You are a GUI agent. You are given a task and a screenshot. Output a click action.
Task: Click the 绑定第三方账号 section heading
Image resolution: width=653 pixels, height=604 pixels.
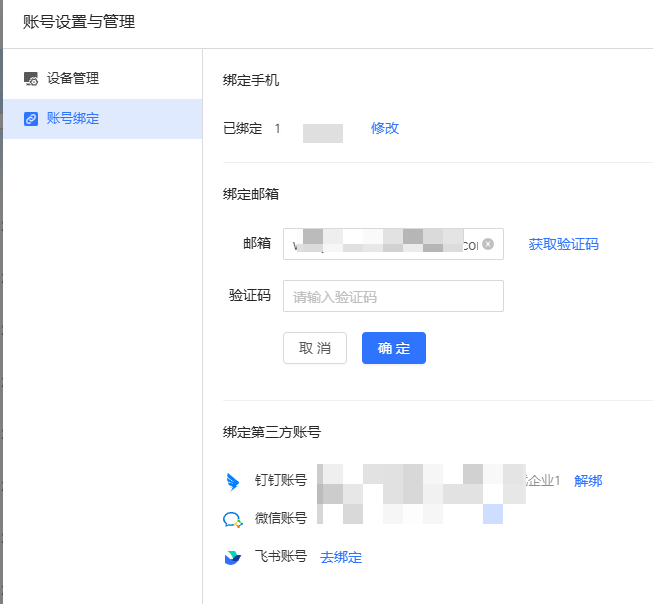[x=272, y=432]
